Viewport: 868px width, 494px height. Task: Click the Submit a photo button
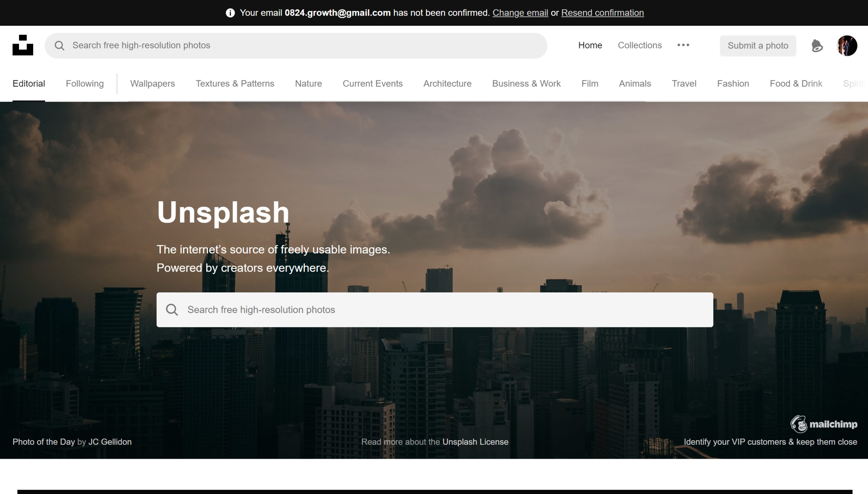[x=758, y=45]
